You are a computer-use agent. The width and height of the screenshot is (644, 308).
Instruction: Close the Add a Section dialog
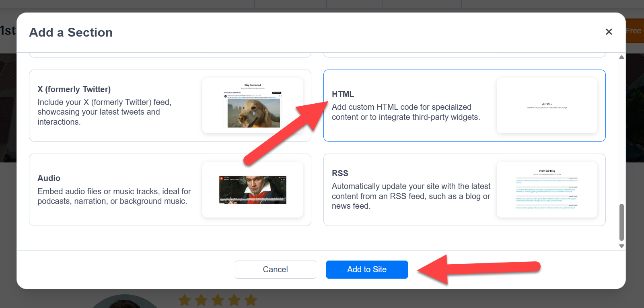[609, 32]
